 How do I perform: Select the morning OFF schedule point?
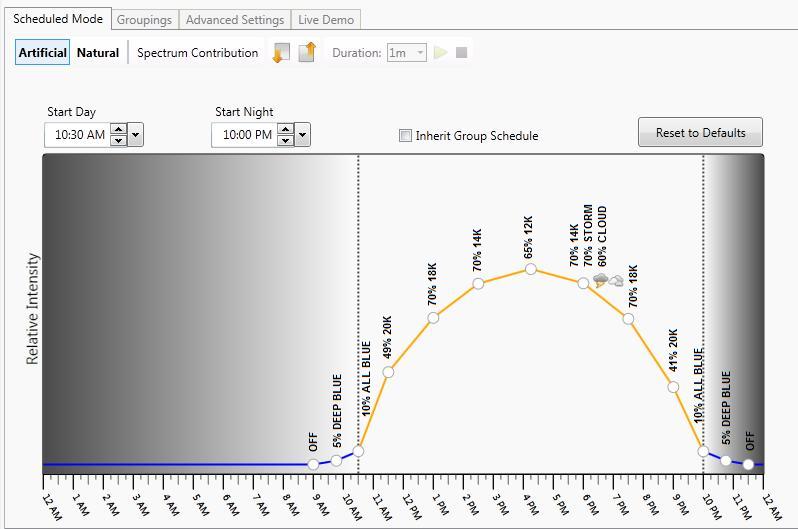tap(314, 464)
